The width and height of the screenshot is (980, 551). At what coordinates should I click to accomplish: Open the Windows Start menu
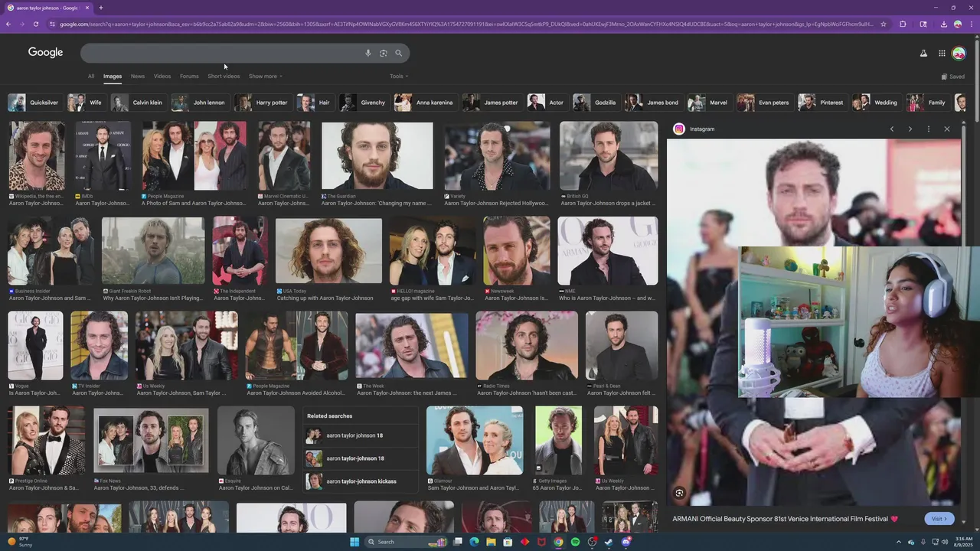pos(354,542)
